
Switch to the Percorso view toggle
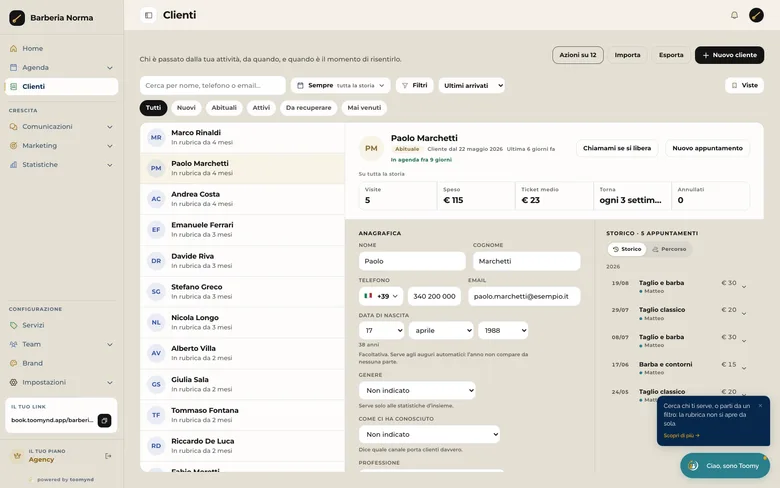coord(669,249)
